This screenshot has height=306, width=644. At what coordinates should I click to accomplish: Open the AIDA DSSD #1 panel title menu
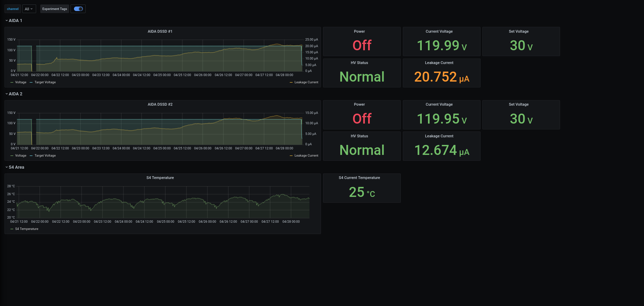pos(160,31)
